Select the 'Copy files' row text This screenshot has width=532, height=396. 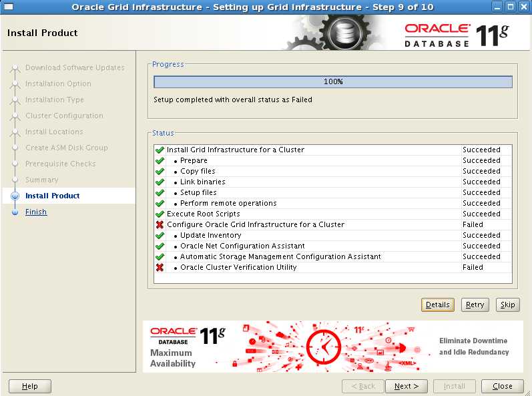198,171
